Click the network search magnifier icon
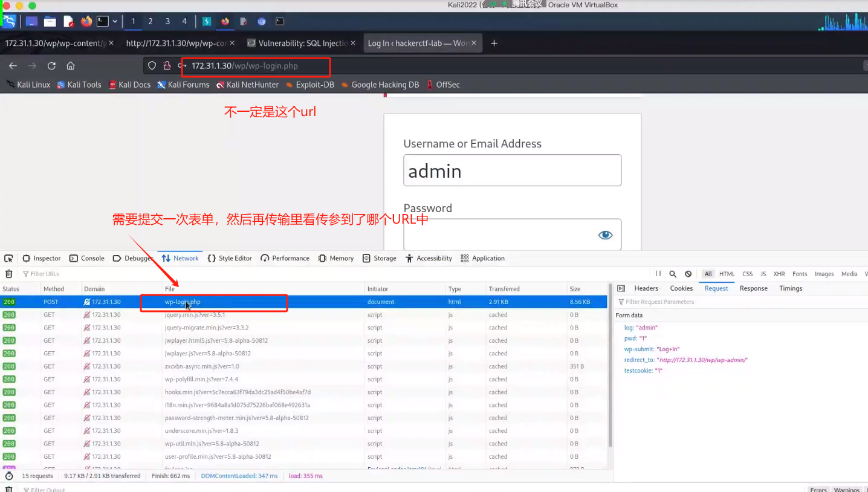This screenshot has width=868, height=492. [x=673, y=274]
